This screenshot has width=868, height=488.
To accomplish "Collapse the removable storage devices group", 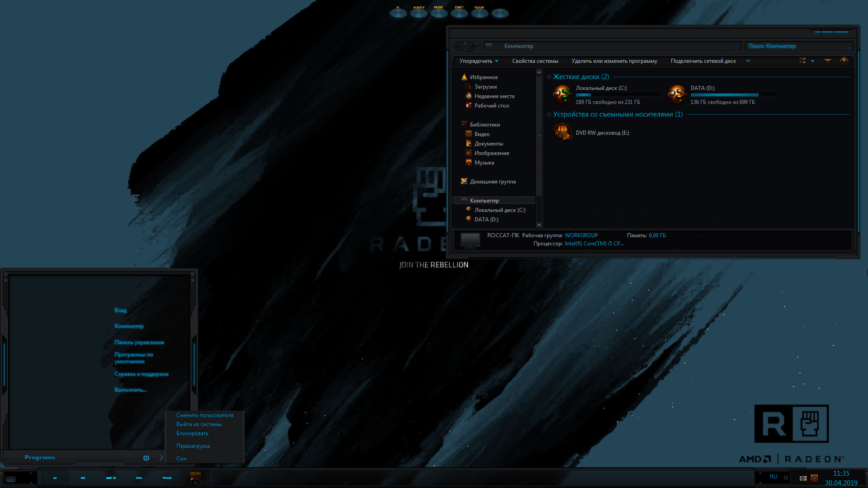I will [618, 114].
